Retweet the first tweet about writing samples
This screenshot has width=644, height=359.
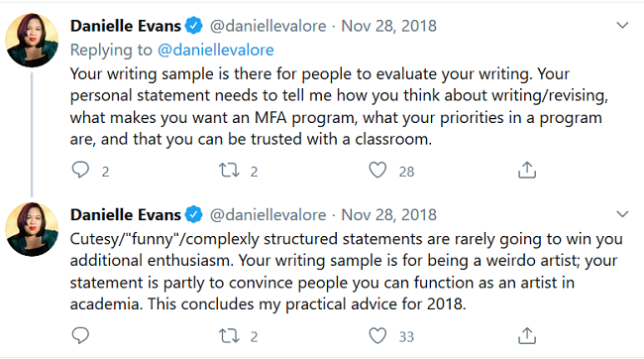tap(229, 170)
